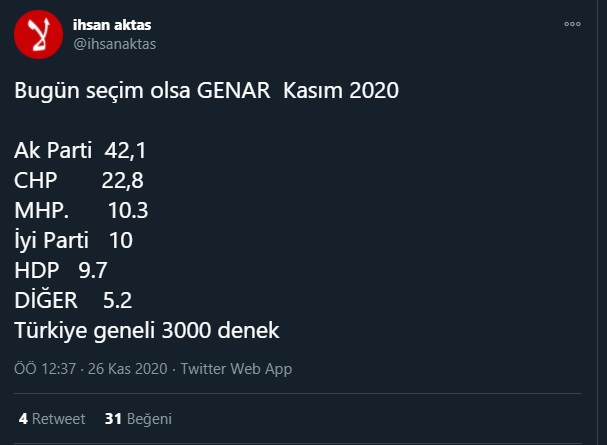The height and width of the screenshot is (445, 607).
Task: Open the tweet's three-dot more menu
Action: (x=572, y=24)
